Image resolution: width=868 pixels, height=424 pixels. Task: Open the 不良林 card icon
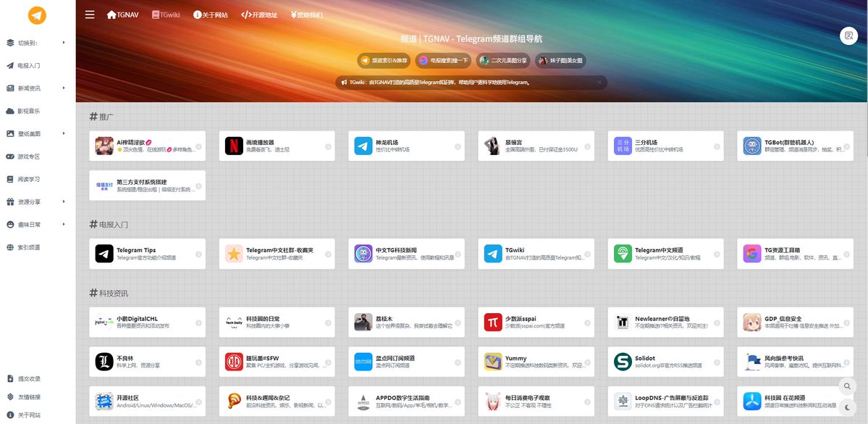(x=104, y=362)
